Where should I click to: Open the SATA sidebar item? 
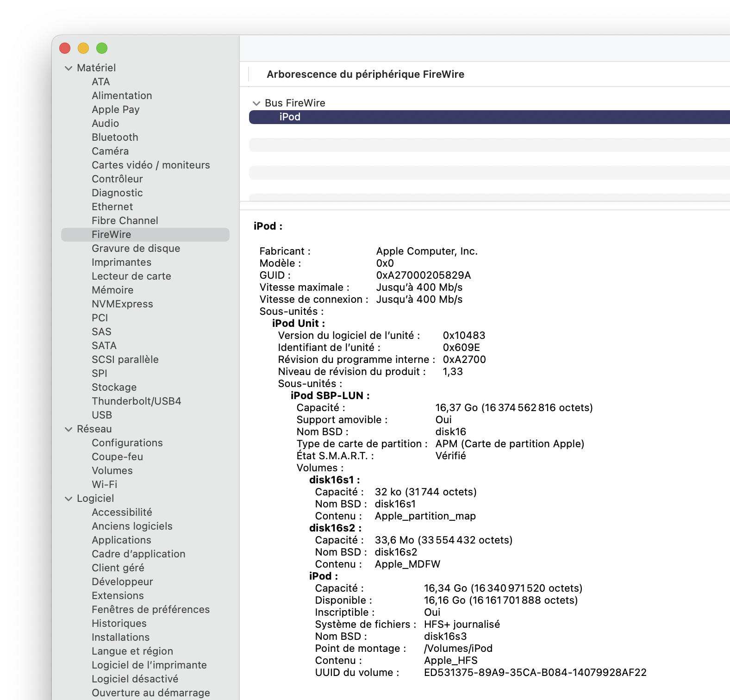(x=104, y=346)
